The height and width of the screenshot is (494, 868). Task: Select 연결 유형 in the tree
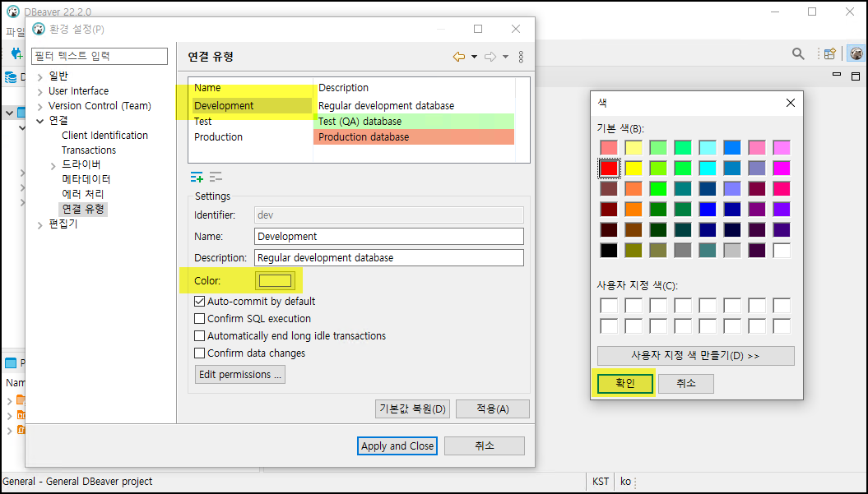(82, 209)
